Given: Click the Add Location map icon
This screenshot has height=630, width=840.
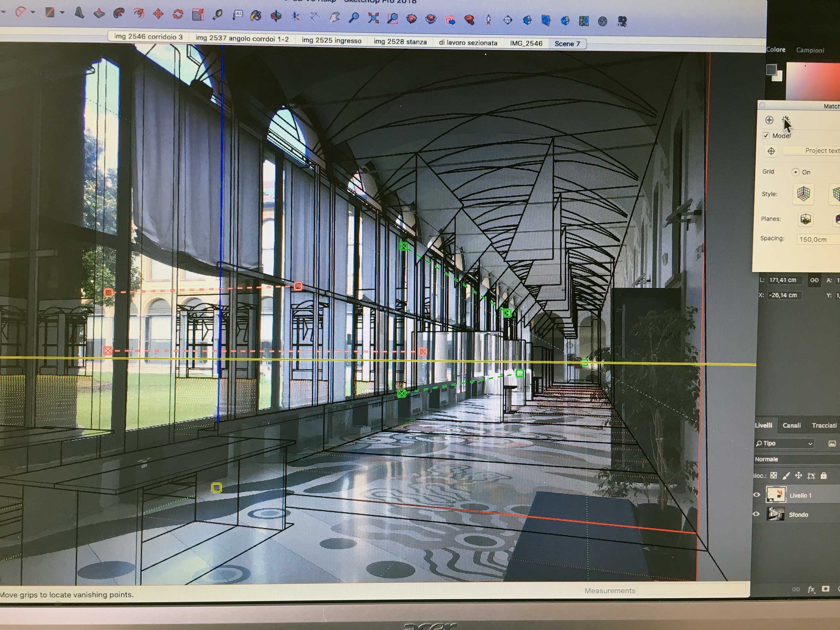Looking at the screenshot, I should tap(584, 21).
